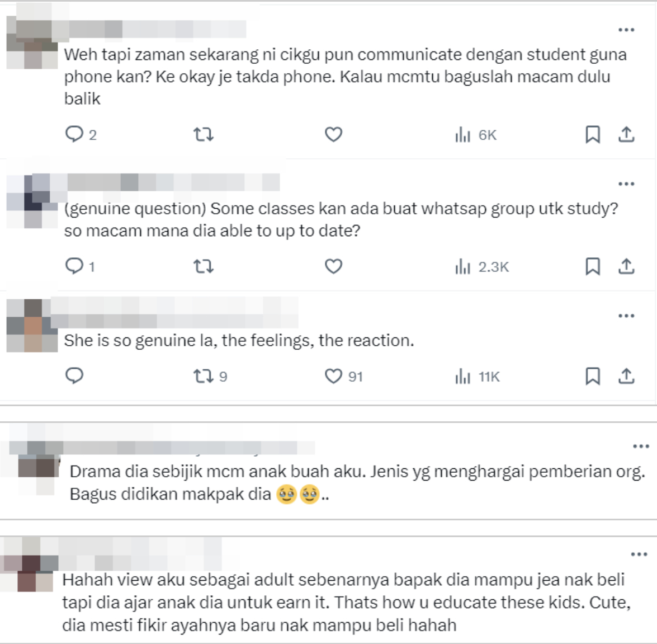
Task: View analytics showing 6K views
Action: click(476, 135)
